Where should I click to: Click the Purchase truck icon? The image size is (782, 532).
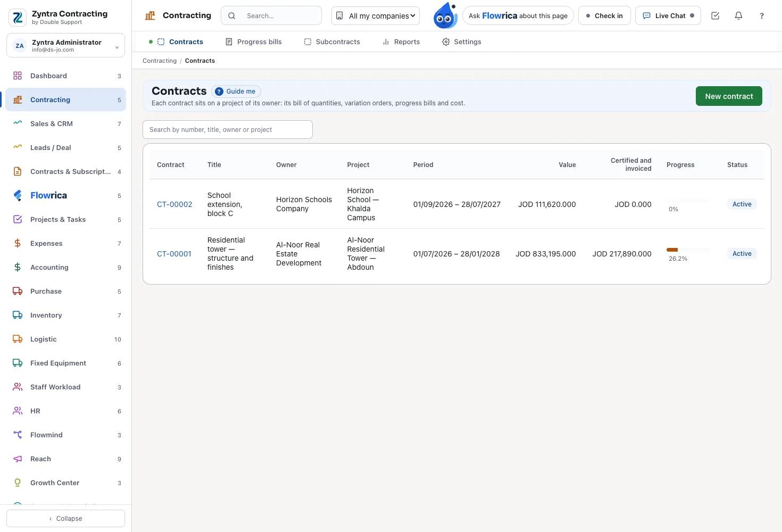[x=18, y=291]
